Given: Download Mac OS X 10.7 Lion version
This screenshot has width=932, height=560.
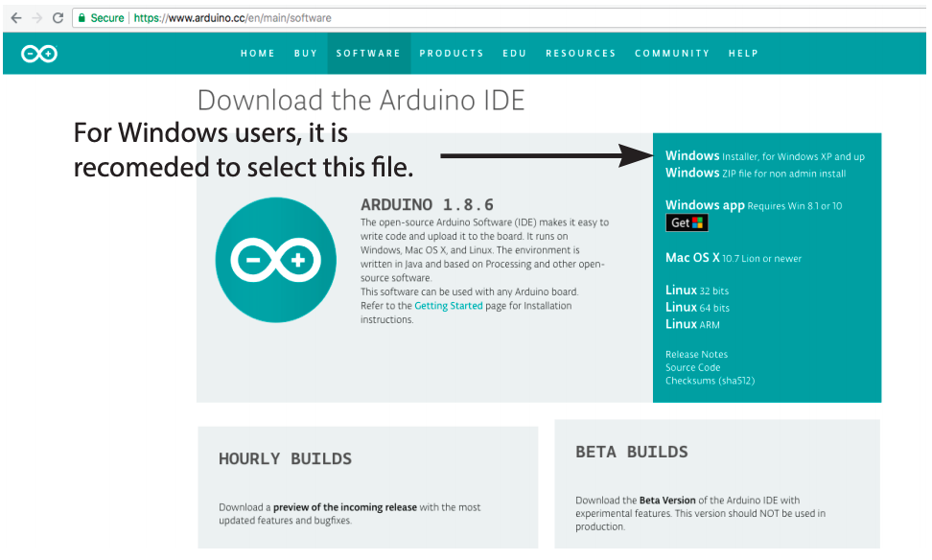Looking at the screenshot, I should click(734, 258).
